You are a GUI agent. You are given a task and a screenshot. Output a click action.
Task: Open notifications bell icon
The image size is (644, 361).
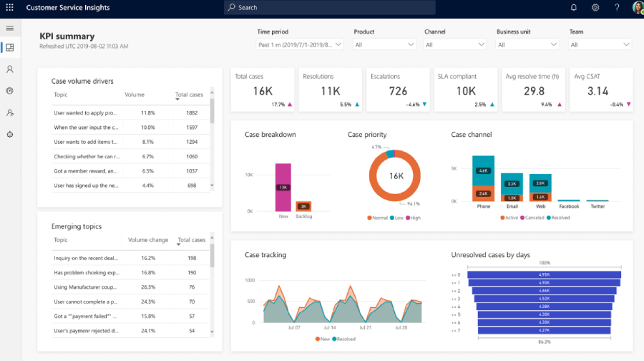click(x=574, y=7)
